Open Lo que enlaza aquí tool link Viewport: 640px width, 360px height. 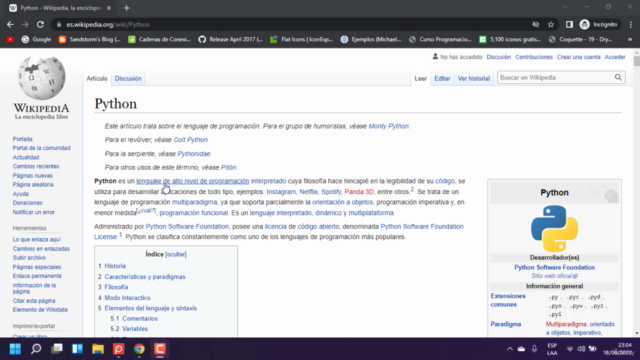36,240
